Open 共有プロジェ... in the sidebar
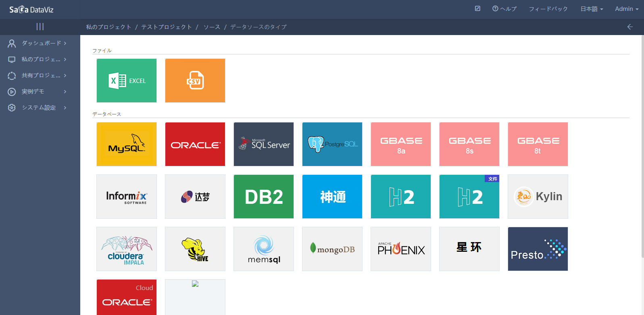This screenshot has height=315, width=644. (x=40, y=75)
